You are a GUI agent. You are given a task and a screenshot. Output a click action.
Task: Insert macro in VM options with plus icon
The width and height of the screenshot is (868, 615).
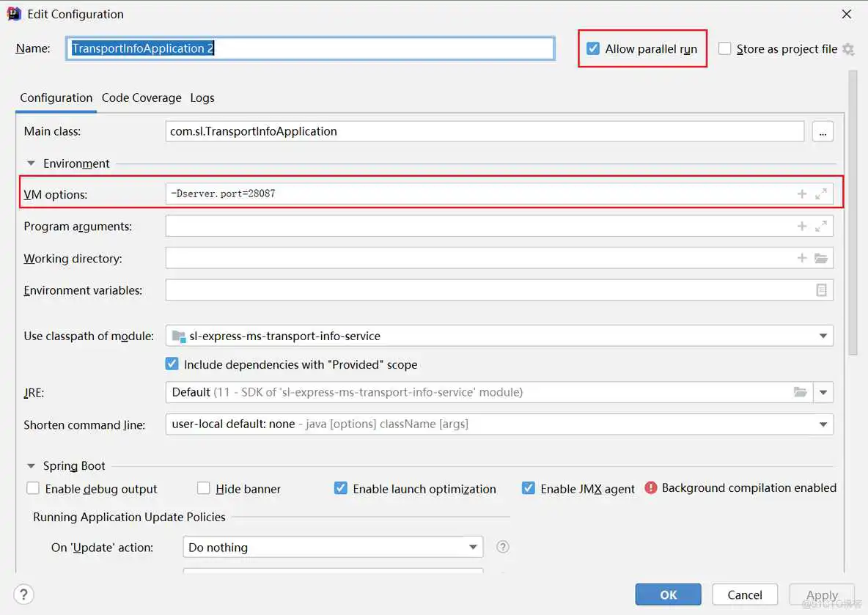(802, 194)
